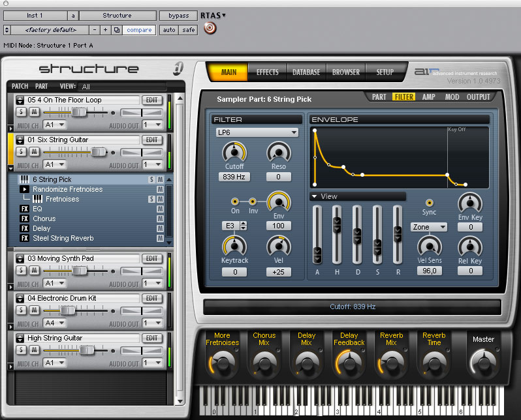The height and width of the screenshot is (420, 521).
Task: Click the E3 key stepper arrows
Action: 244,226
